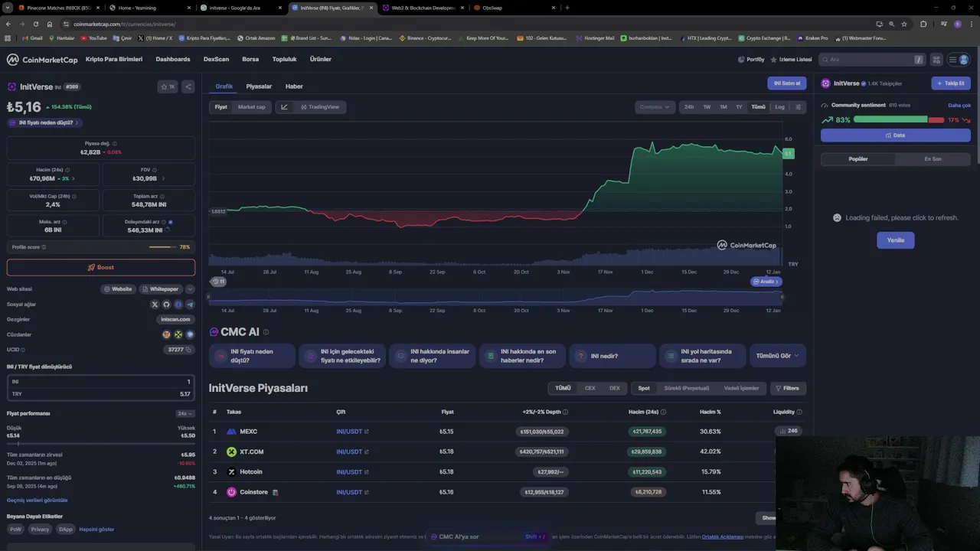Open InitVerse GitHub social link

click(166, 305)
